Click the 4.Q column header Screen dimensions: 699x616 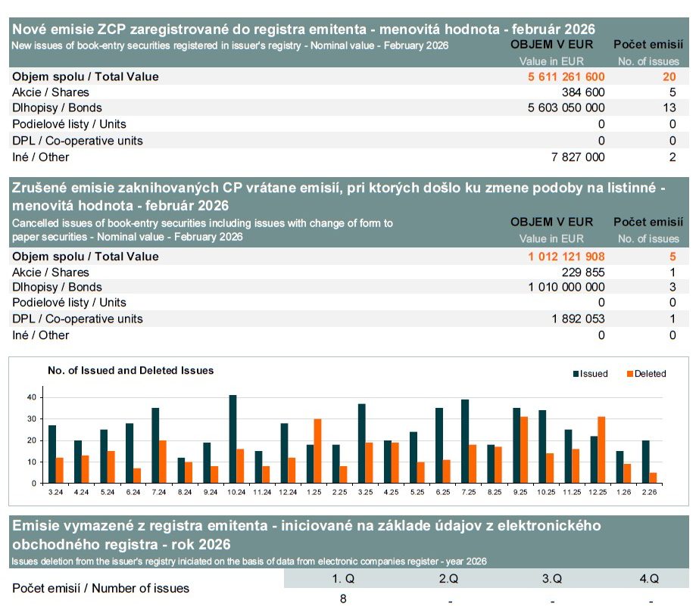pos(651,579)
